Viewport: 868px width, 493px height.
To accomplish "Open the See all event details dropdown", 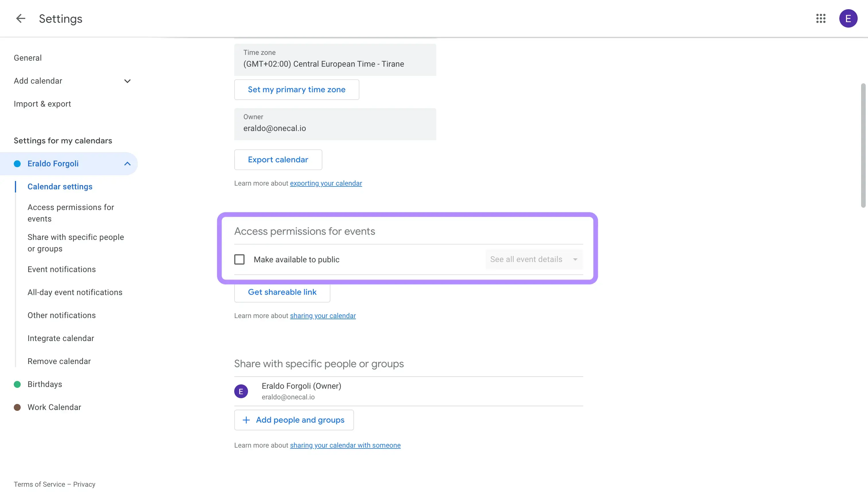I will click(x=534, y=259).
